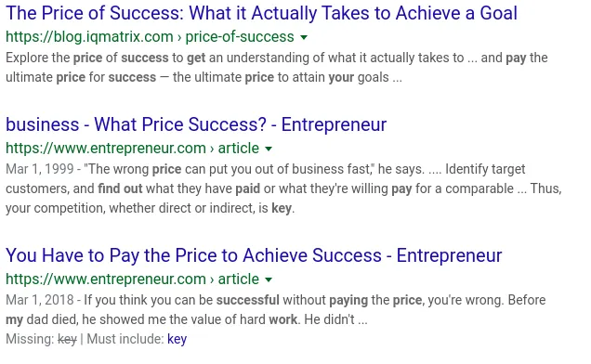This screenshot has width=591, height=364.
Task: Click 'article' breadcrumb in the 1999 result
Action: point(239,149)
